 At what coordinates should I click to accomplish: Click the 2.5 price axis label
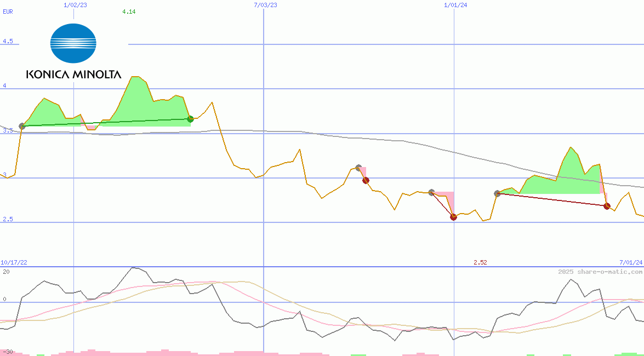coord(8,219)
